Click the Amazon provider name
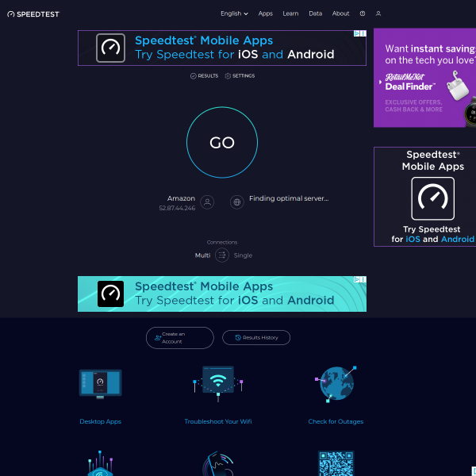Image resolution: width=476 pixels, height=476 pixels. pos(181,198)
